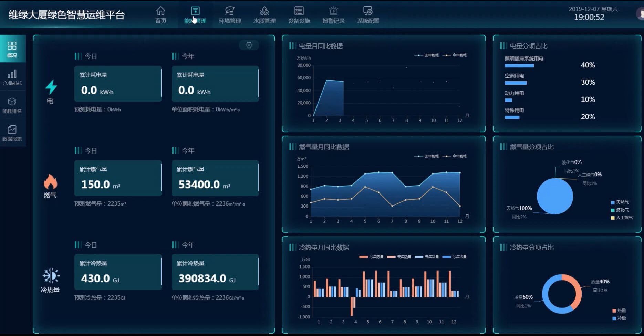Toggle 去年冷量 legend in 冷热量 bar chart
Viewport: 644px width, 336px height.
[427, 256]
